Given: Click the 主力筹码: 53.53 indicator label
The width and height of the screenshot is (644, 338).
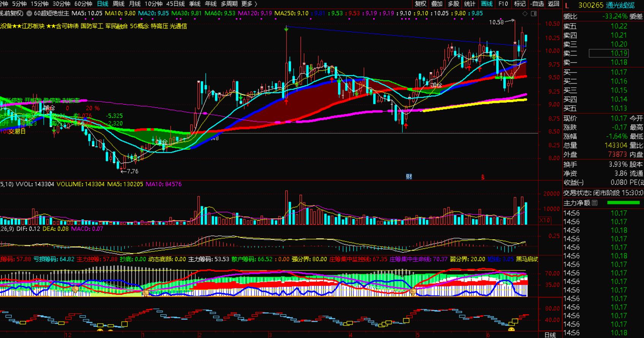Looking at the screenshot, I should click(209, 259).
